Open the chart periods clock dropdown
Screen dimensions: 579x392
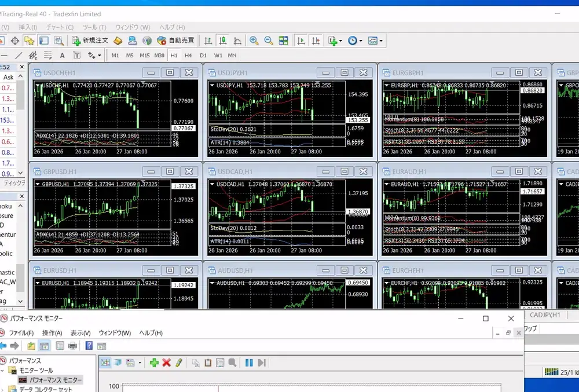[360, 41]
